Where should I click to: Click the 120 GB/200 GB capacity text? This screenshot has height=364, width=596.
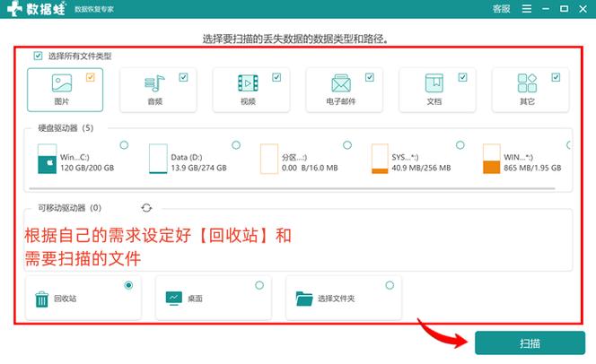[x=87, y=168]
